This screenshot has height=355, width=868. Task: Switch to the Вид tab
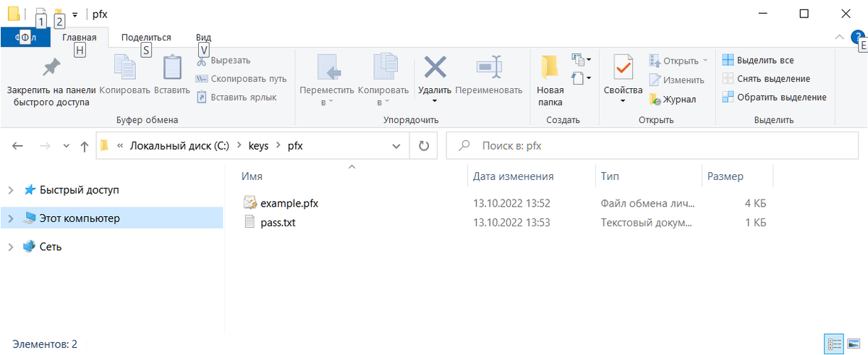[203, 38]
